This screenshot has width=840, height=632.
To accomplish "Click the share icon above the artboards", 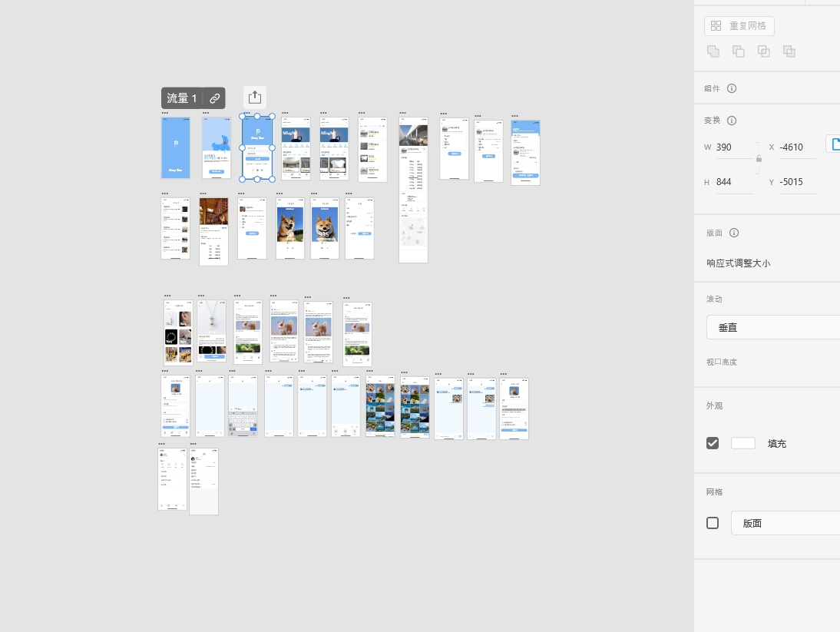I will tap(255, 98).
